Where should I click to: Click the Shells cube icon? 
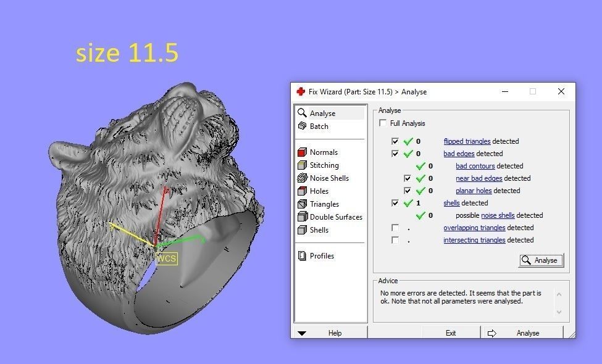tap(302, 230)
